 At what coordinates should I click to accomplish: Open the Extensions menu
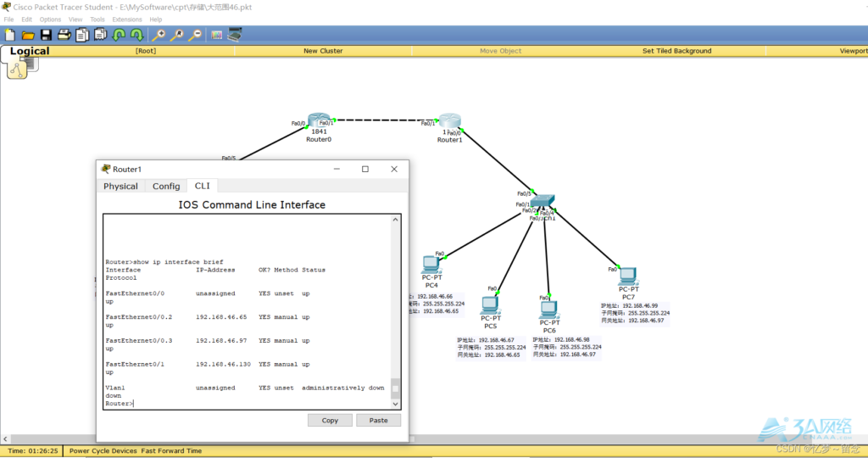tap(127, 19)
